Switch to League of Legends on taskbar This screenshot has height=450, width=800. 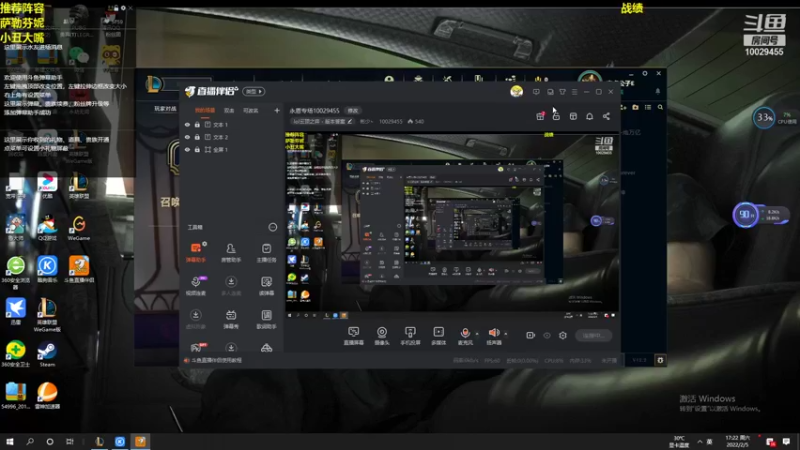tap(99, 441)
